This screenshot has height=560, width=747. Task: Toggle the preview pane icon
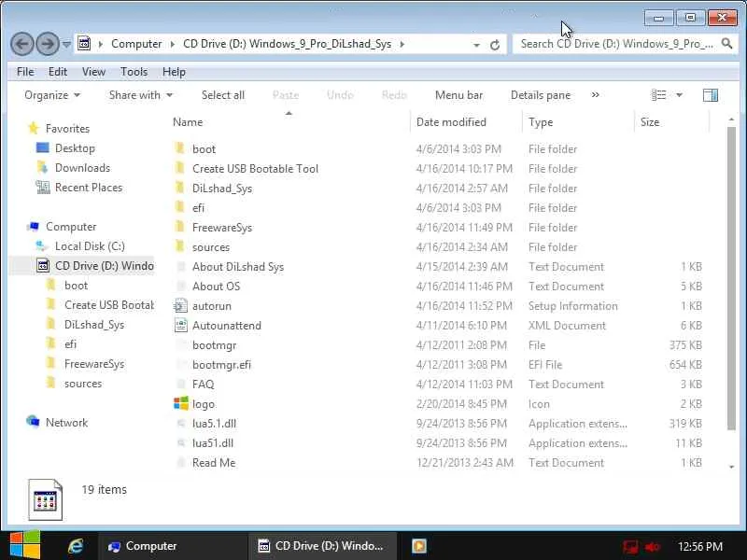tap(711, 95)
